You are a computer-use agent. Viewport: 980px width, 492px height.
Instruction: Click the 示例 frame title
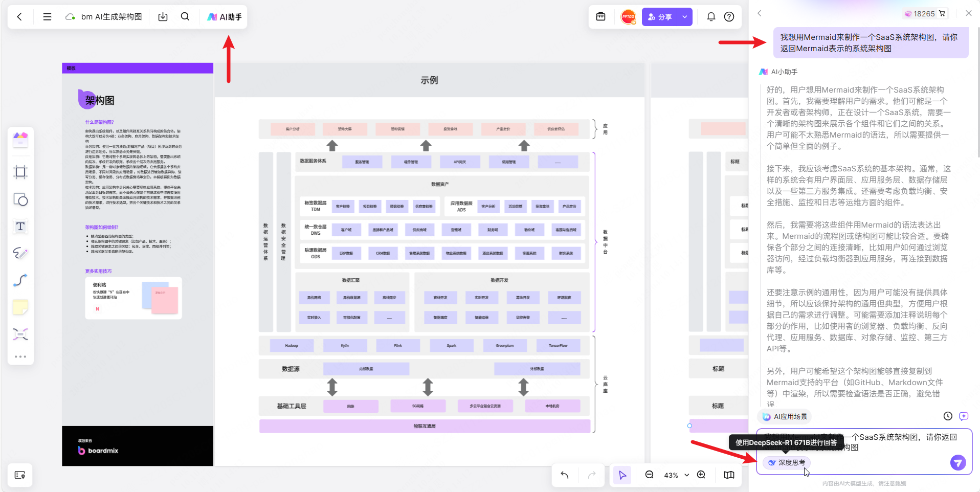click(429, 80)
